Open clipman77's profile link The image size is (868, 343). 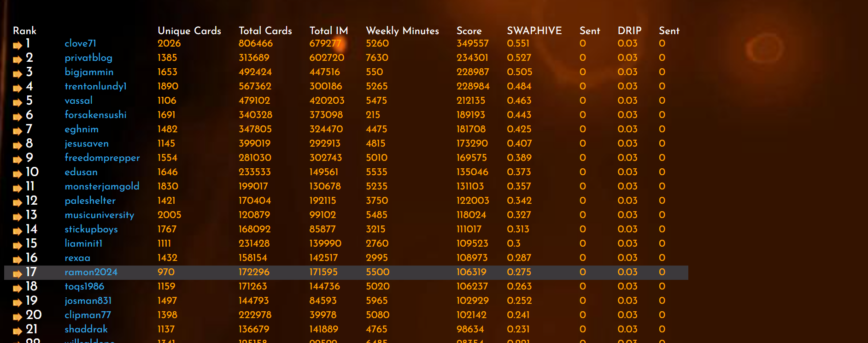pos(88,315)
